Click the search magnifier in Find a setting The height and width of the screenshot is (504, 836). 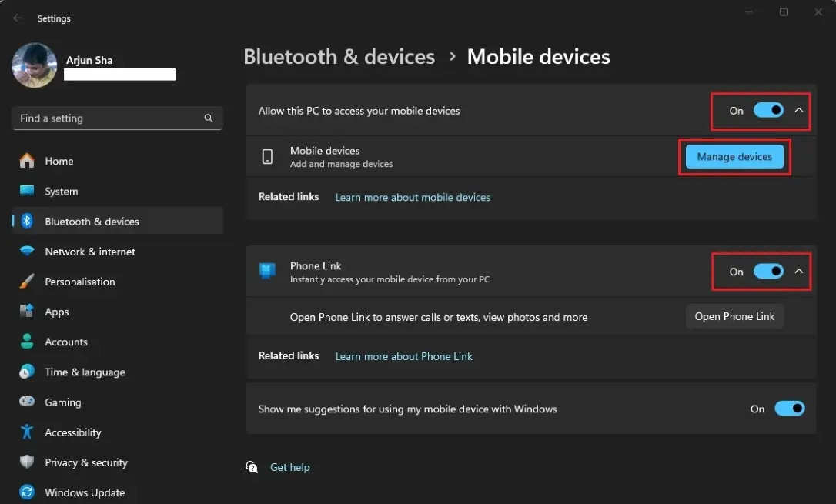click(x=208, y=118)
